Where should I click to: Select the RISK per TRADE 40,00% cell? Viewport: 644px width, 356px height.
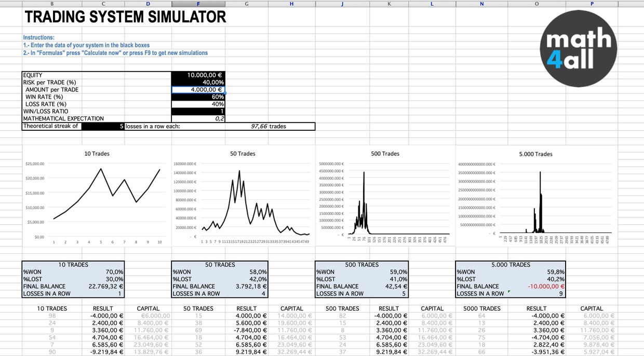coord(198,83)
